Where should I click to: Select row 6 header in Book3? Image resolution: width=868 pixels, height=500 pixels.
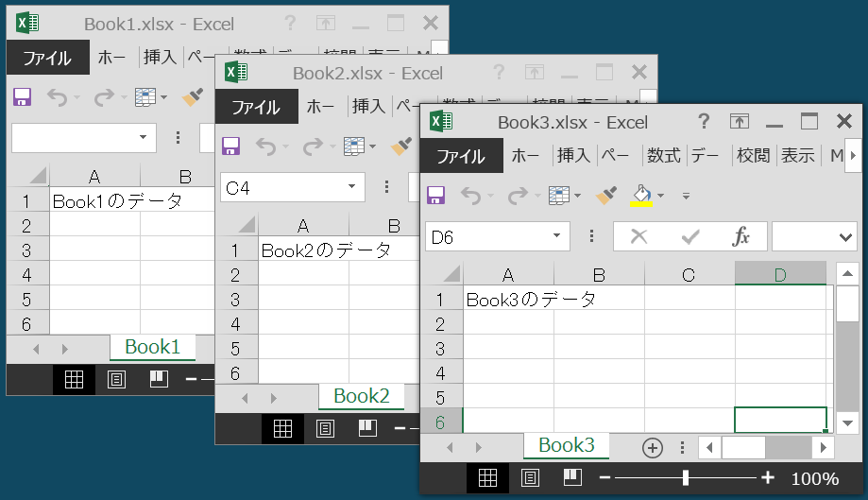pyautogui.click(x=441, y=422)
